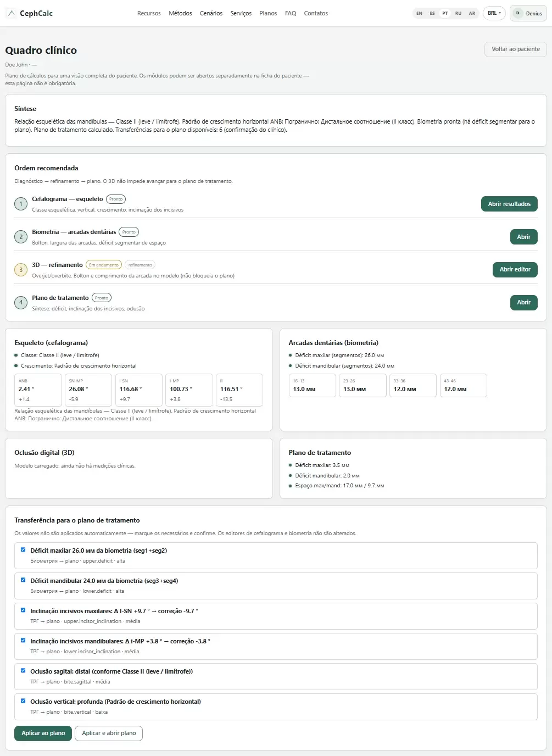Click Abrir button in Plano de tratamento row
The image size is (552, 756).
(x=523, y=302)
